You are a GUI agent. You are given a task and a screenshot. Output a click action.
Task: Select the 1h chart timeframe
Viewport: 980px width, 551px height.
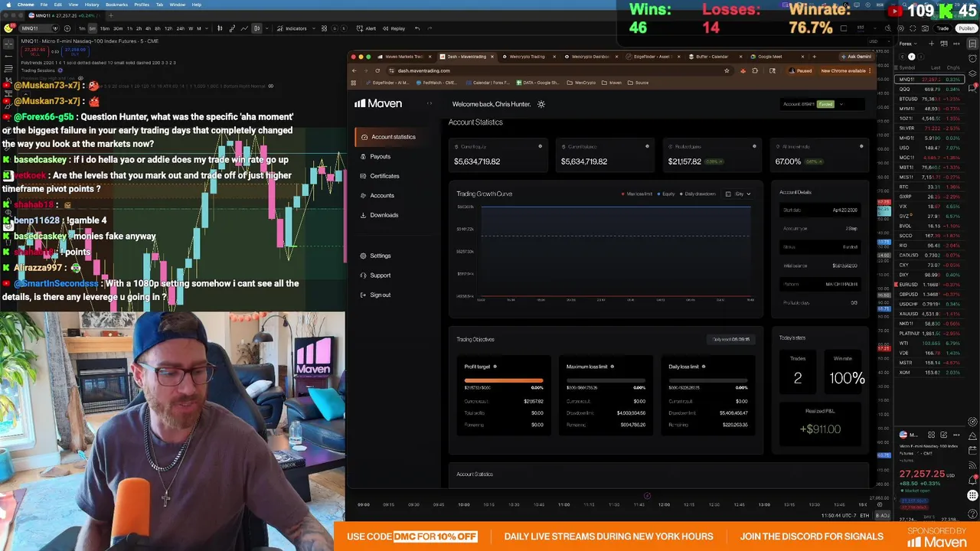tap(131, 28)
